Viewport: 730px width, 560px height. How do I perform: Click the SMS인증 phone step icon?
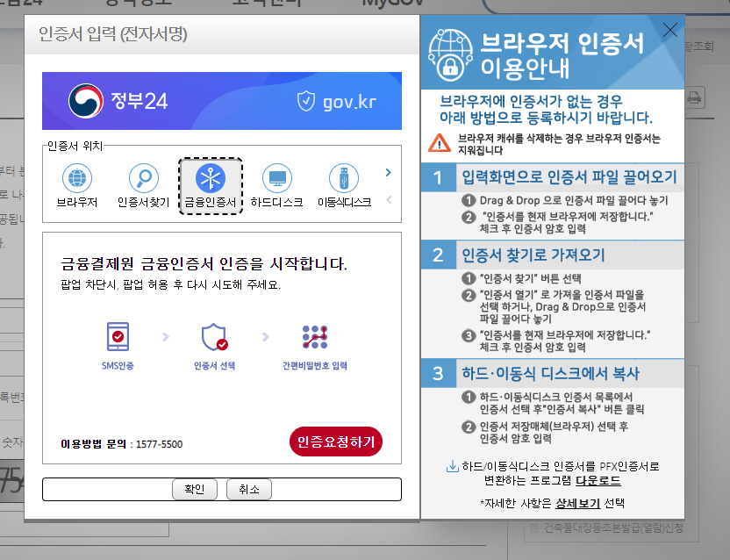click(x=118, y=336)
